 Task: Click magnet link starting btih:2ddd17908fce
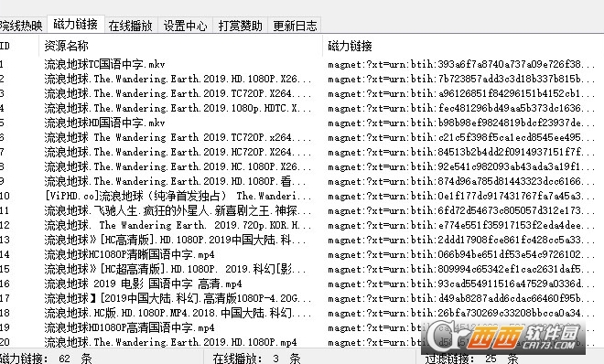[461, 240]
